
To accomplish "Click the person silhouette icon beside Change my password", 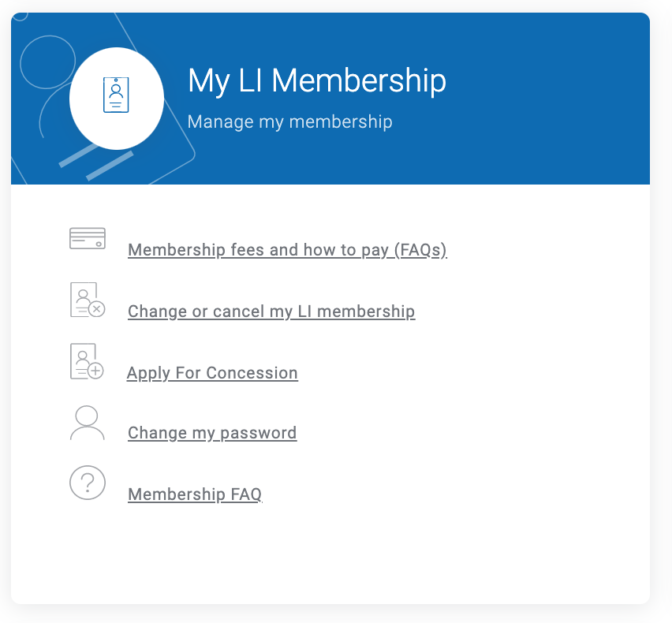I will point(87,423).
